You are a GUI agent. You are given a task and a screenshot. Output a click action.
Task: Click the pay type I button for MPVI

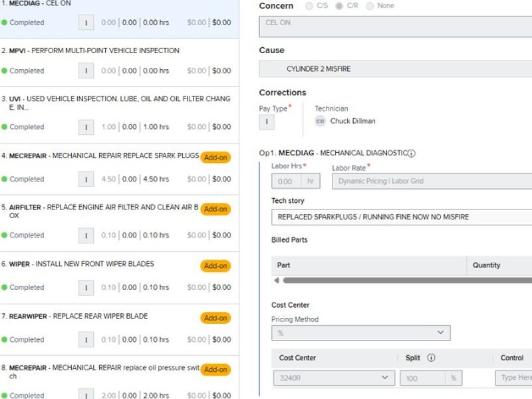click(86, 71)
